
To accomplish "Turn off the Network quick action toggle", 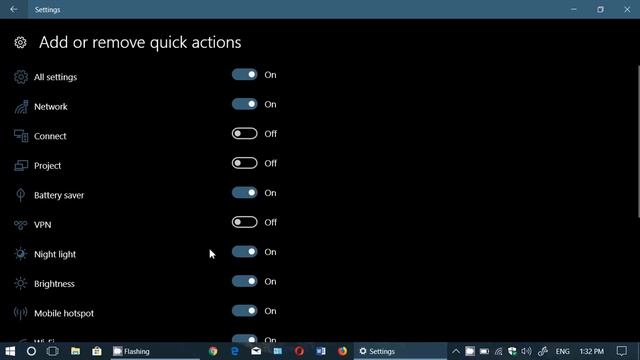I will point(244,104).
